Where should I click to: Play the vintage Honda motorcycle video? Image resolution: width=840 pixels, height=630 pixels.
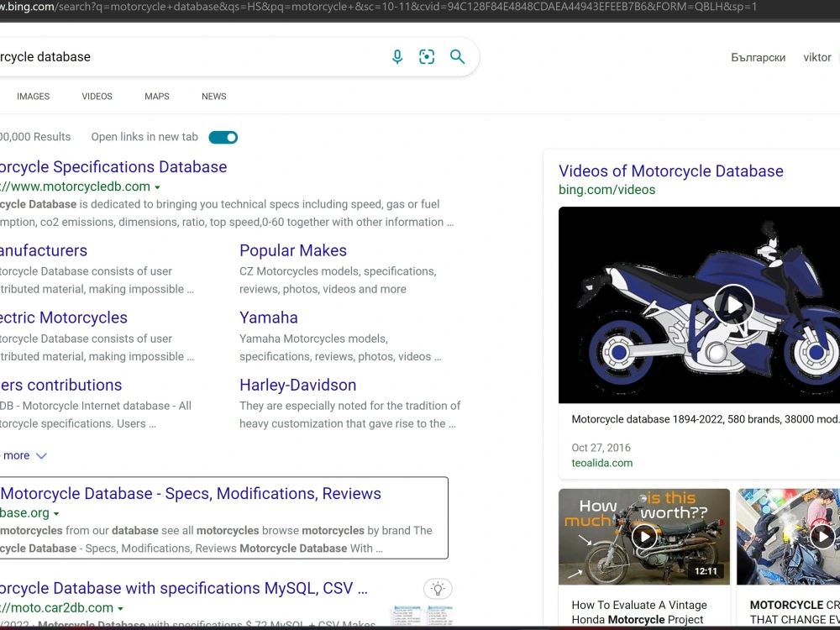644,536
